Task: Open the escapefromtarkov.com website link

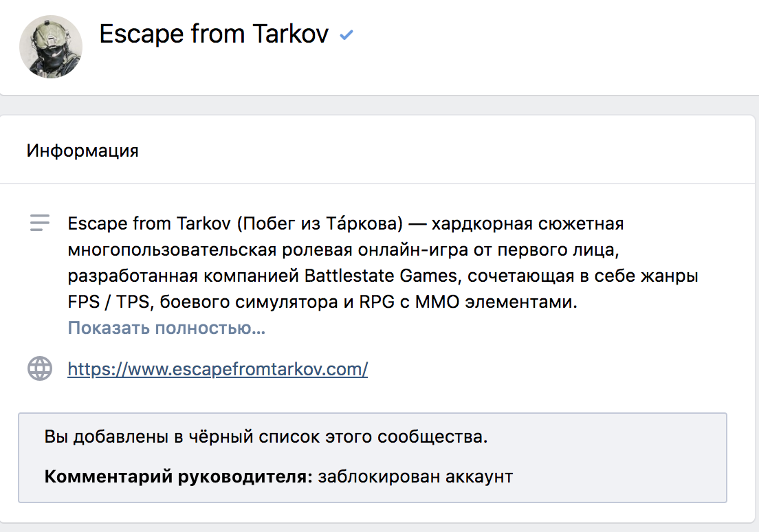Action: 218,369
